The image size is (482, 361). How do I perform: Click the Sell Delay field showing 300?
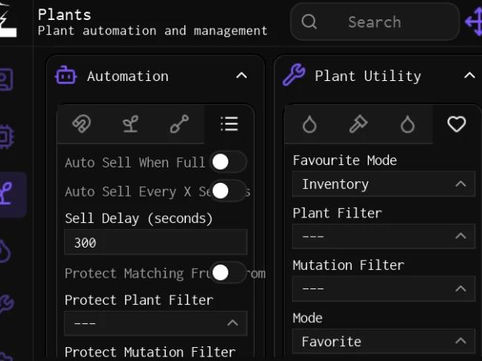pyautogui.click(x=156, y=242)
